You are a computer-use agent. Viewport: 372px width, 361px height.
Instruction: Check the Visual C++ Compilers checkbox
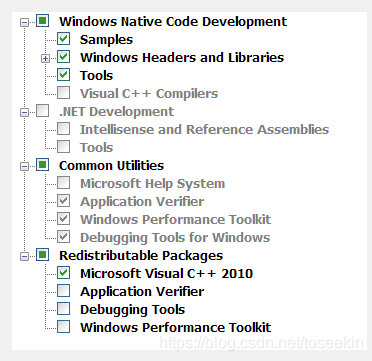[x=63, y=93]
